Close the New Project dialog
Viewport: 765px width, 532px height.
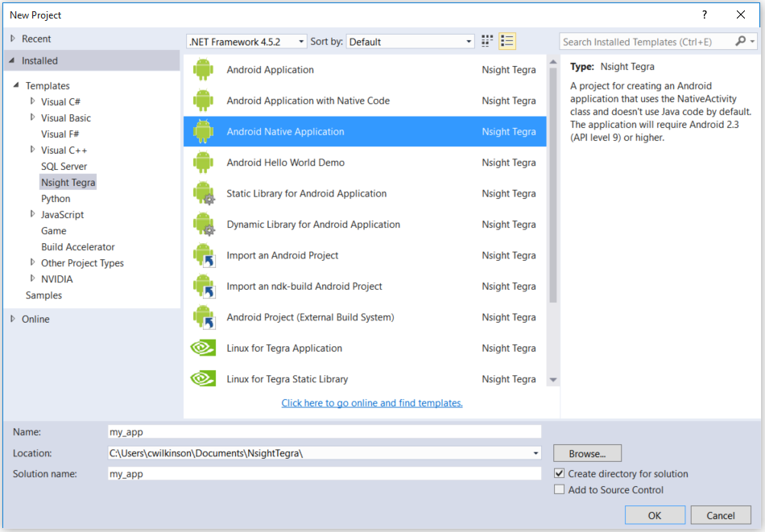741,14
